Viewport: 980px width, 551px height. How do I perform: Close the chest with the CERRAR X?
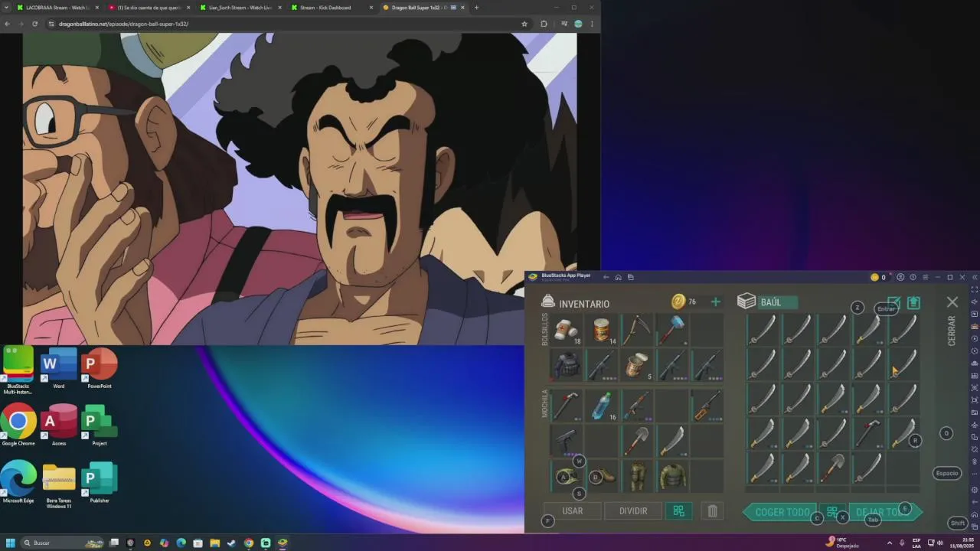click(952, 303)
